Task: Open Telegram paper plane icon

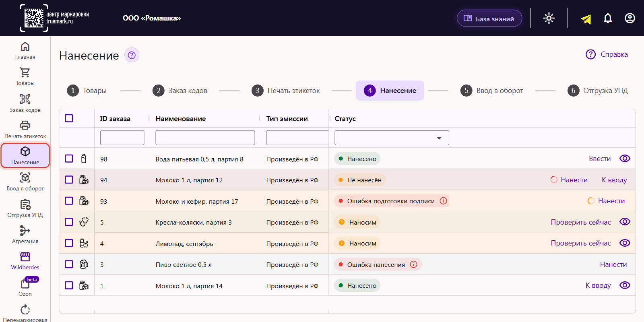Action: (586, 19)
